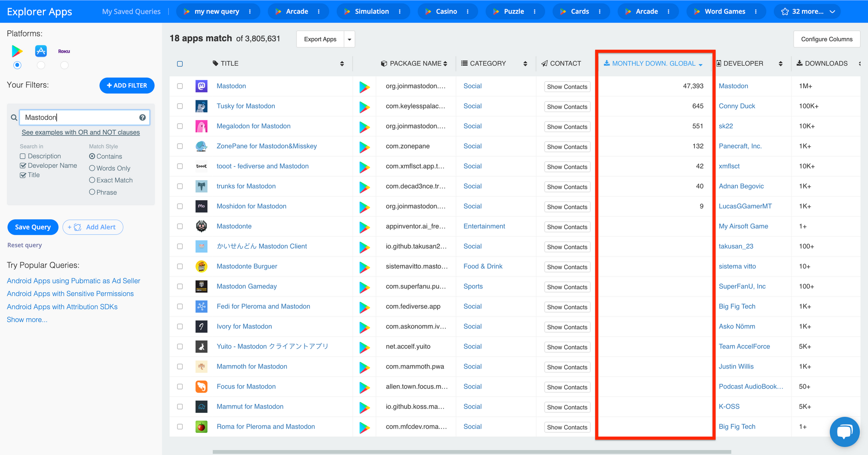868x455 pixels.
Task: Sort by the Package Name column arrows
Action: pos(445,64)
